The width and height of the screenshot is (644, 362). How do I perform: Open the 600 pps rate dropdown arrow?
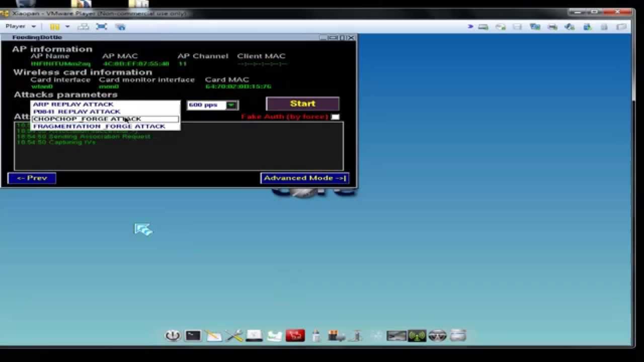231,105
